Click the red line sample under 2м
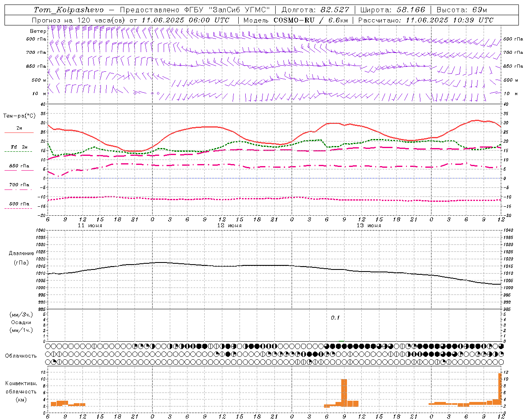 coord(19,133)
